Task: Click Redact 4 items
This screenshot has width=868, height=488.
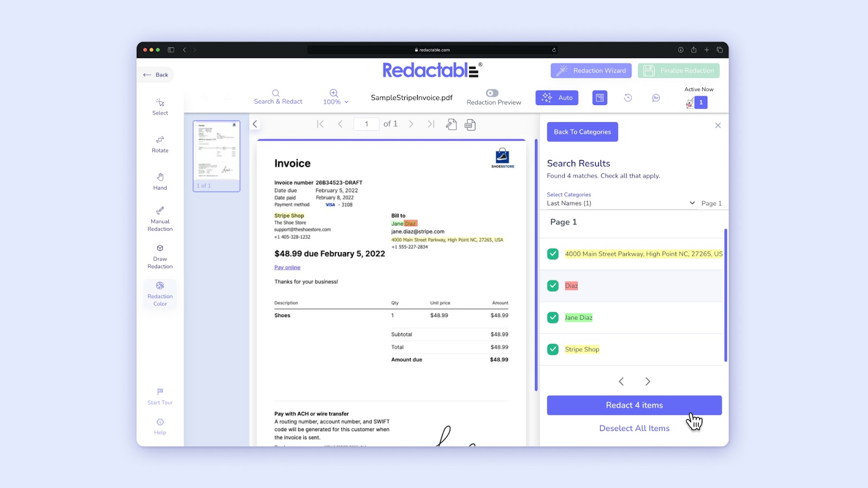Action: (x=634, y=406)
